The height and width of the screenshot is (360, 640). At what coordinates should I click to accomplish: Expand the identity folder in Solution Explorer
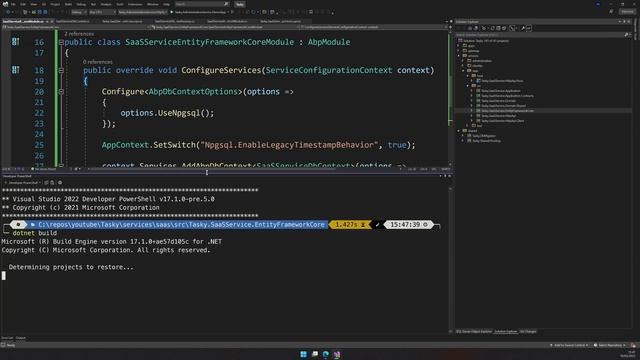click(463, 66)
